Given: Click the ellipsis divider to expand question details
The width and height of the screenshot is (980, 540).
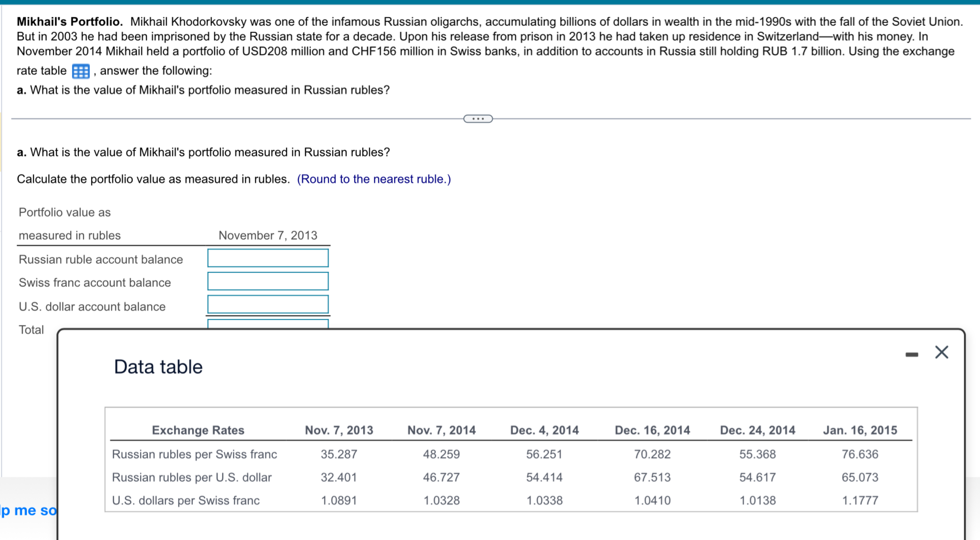Looking at the screenshot, I should [478, 119].
